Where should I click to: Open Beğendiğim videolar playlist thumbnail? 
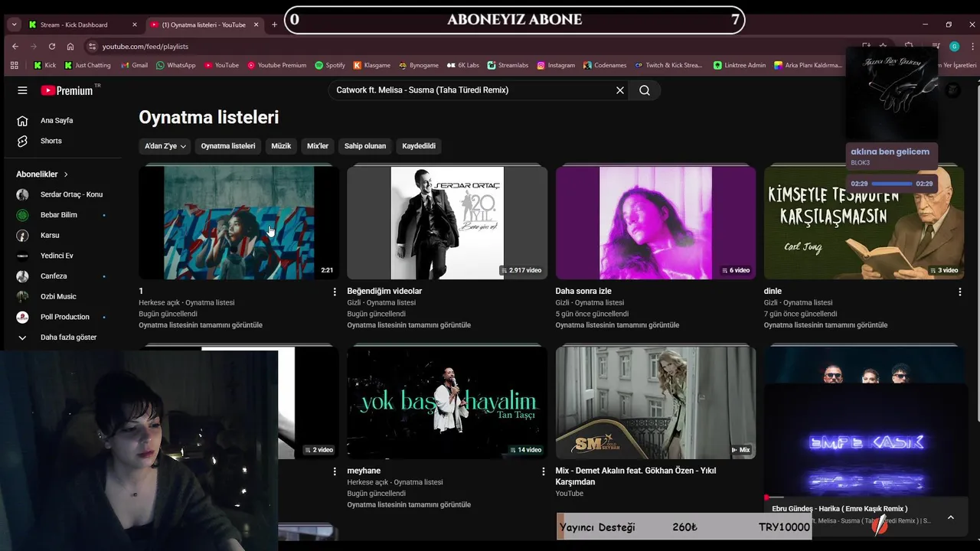click(x=447, y=223)
